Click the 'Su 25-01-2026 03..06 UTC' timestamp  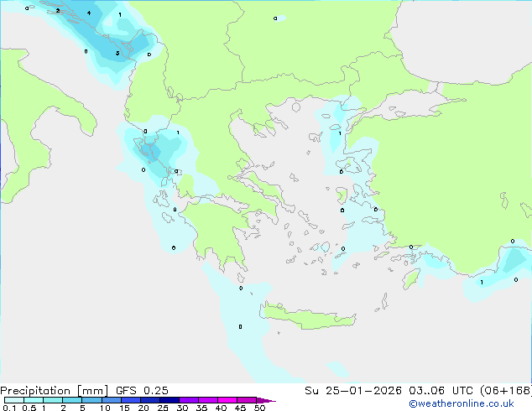(x=389, y=391)
